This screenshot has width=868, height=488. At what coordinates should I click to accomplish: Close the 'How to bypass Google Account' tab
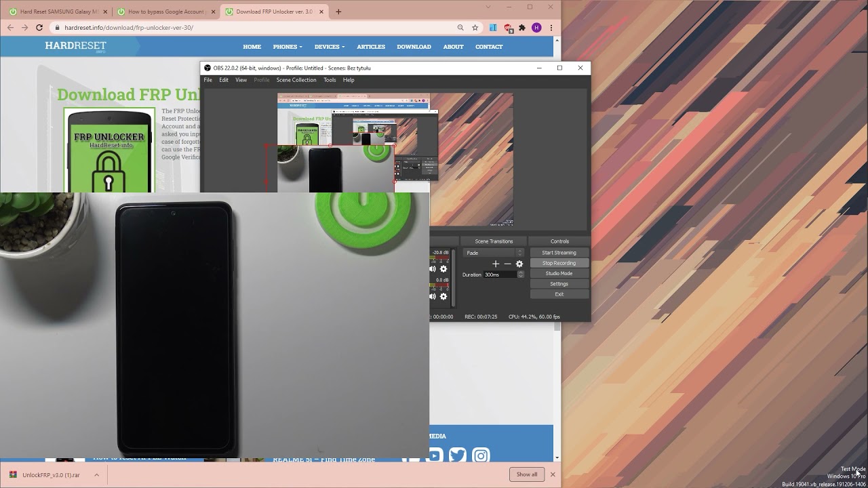point(213,12)
